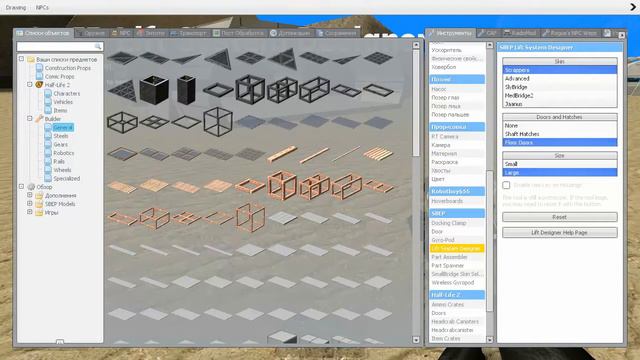This screenshot has height=360, width=640.
Task: Focus the prop search field
Action: pyautogui.click(x=60, y=47)
